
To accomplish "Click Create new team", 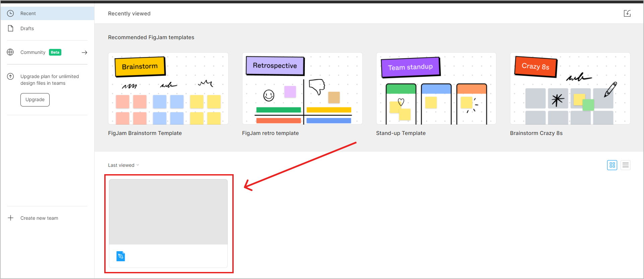I will [39, 218].
